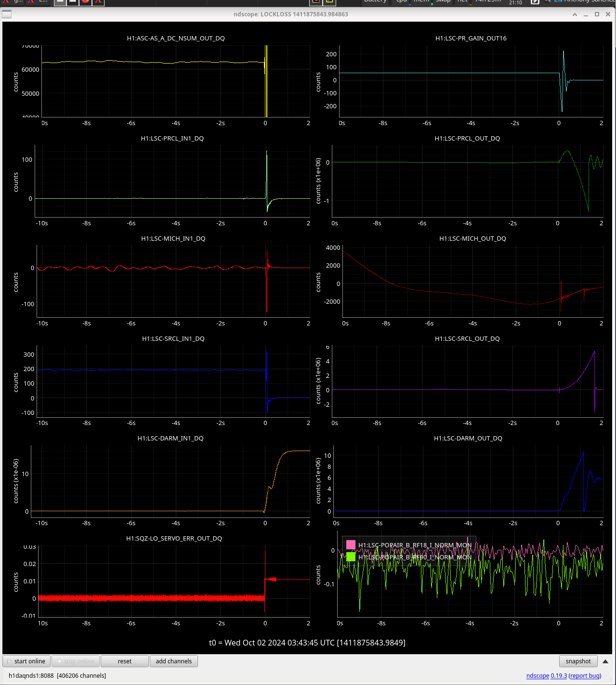Click the [406206 channels] status text
This screenshot has width=616, height=685.
(81, 676)
